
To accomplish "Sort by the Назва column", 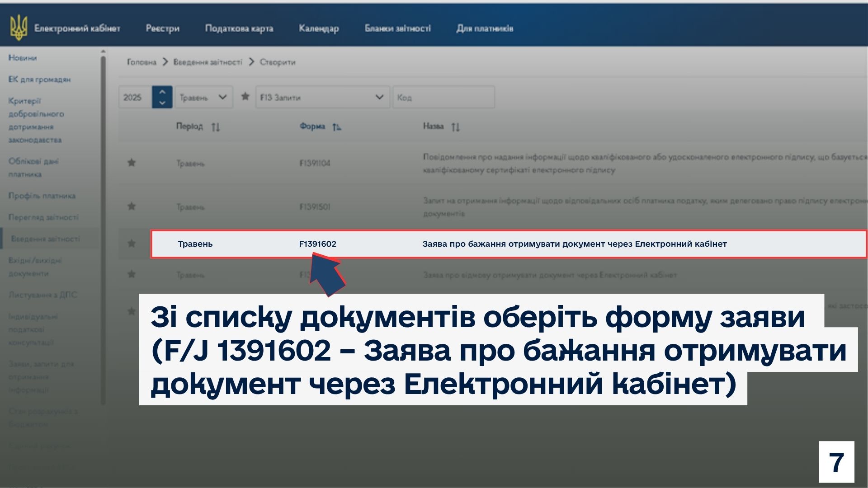I will coord(441,127).
